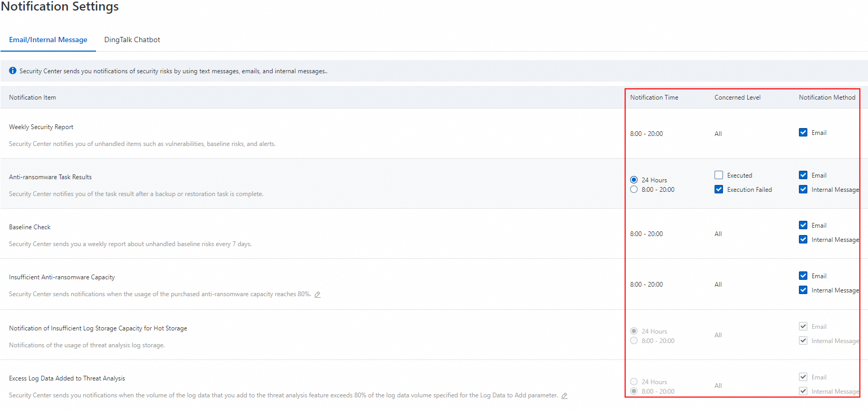868x410 pixels.
Task: Click the threat analysis log storage usage description
Action: [x=87, y=345]
